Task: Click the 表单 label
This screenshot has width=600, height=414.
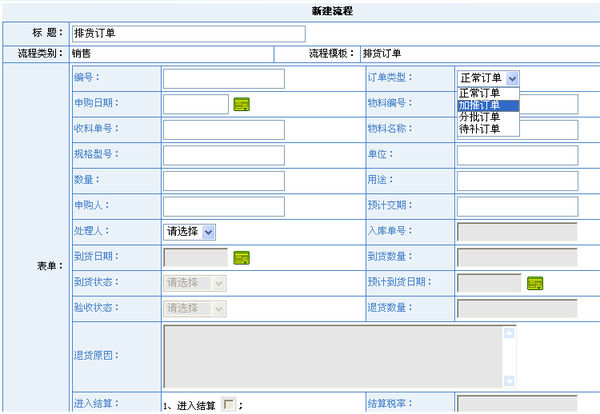Action: tap(50, 266)
